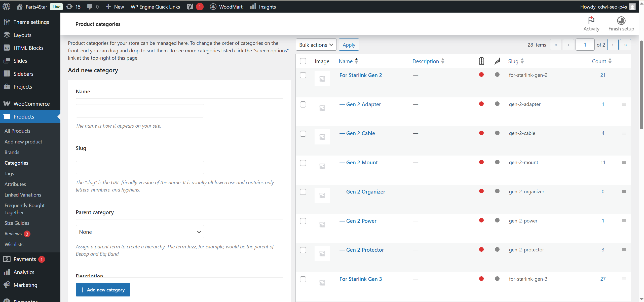
Task: Click the WordPress logo icon
Action: 7,7
